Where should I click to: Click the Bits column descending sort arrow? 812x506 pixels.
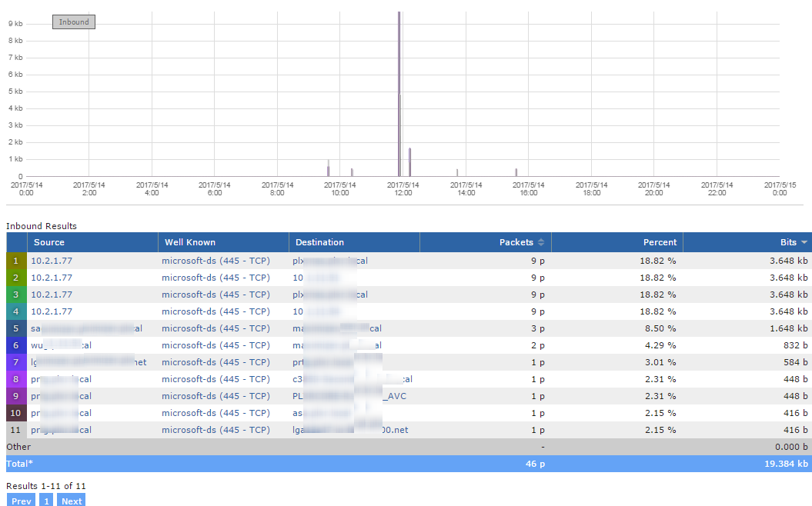click(x=804, y=242)
